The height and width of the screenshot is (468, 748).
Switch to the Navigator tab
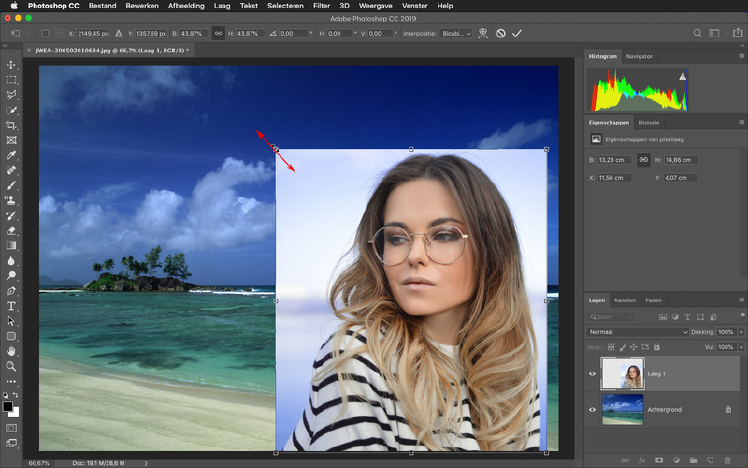coord(639,56)
